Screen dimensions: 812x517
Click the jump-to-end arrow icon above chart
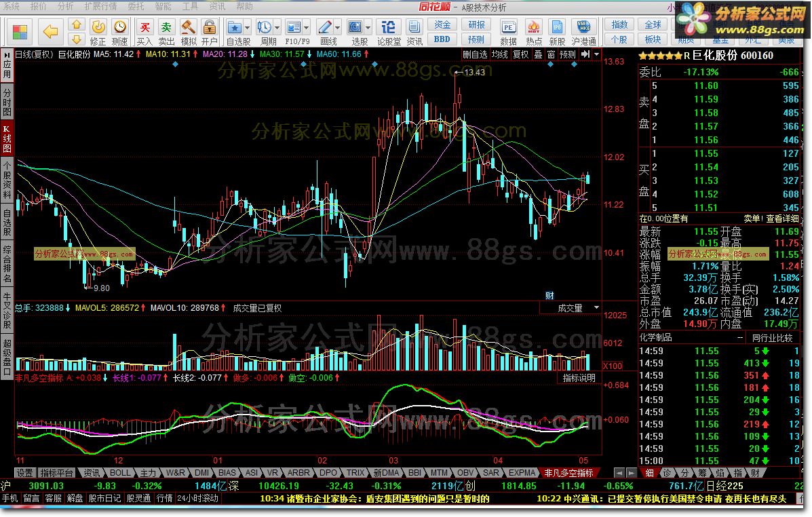[x=585, y=54]
